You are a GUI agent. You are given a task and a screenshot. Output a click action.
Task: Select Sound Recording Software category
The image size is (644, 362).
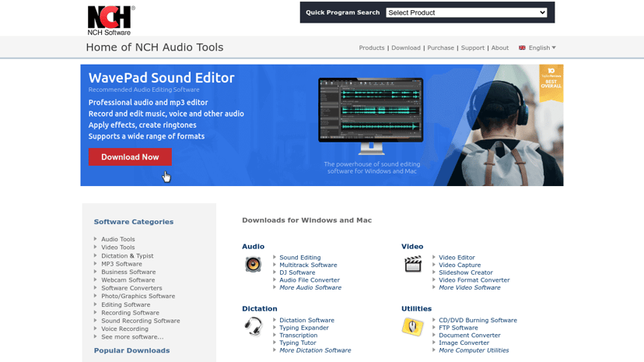(141, 321)
